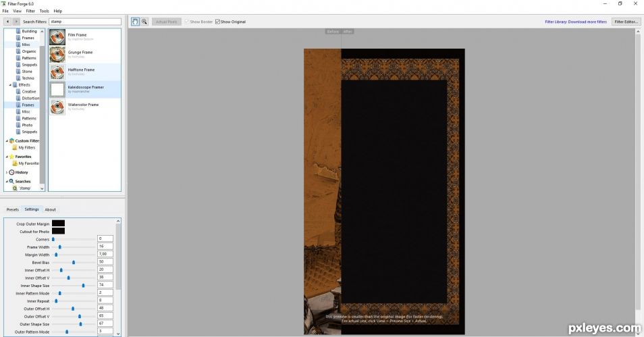Edit the Inner Repeat value field

(105, 301)
